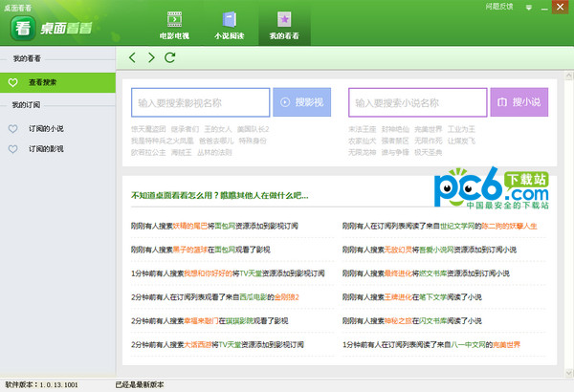The image size is (574, 392).
Task: Open the top-right dropdown menu arrow
Action: 529,8
